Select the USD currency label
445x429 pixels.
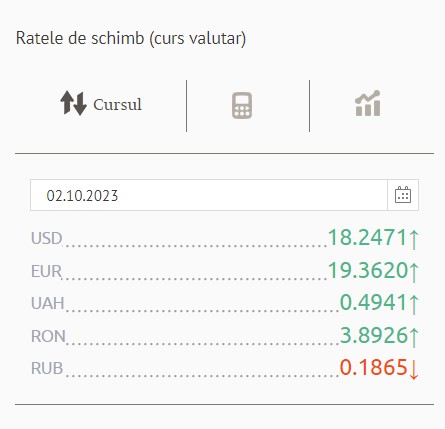click(47, 239)
